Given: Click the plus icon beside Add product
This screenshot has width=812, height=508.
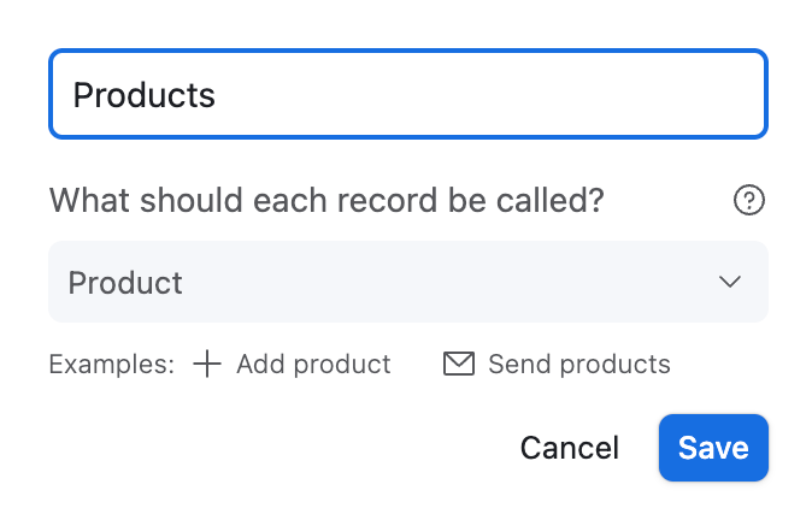Looking at the screenshot, I should (x=207, y=364).
